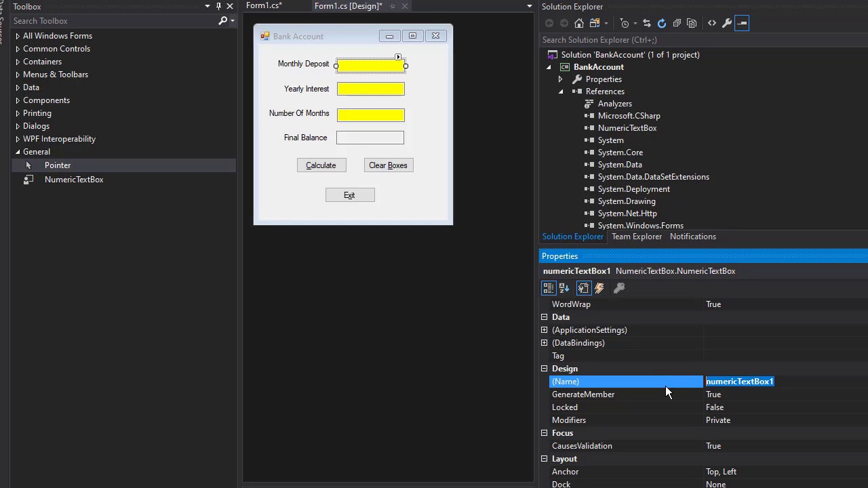The height and width of the screenshot is (488, 868).
Task: Toggle the Pending Changes Filter
Action: coord(625,23)
